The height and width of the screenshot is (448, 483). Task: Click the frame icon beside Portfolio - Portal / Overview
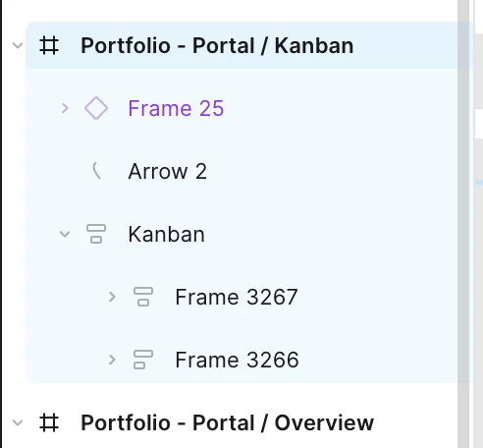point(49,422)
